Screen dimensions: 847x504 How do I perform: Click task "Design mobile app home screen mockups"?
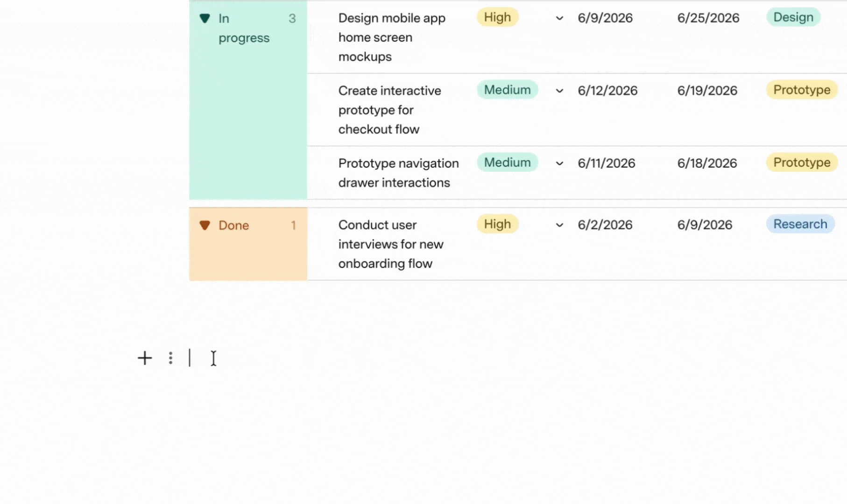392,37
